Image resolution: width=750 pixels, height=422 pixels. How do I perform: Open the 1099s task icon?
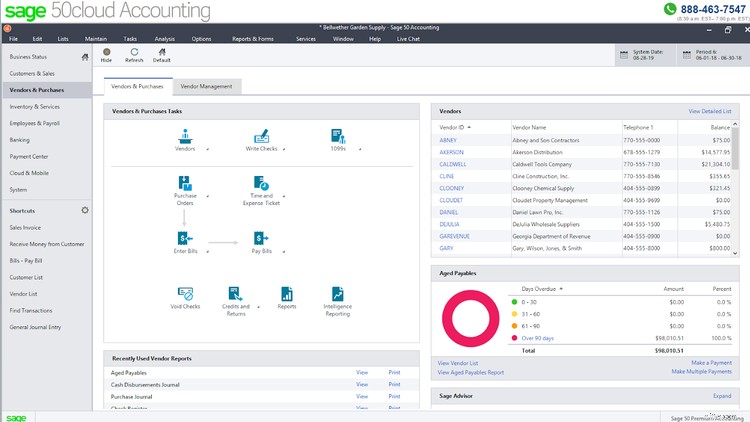pos(338,136)
